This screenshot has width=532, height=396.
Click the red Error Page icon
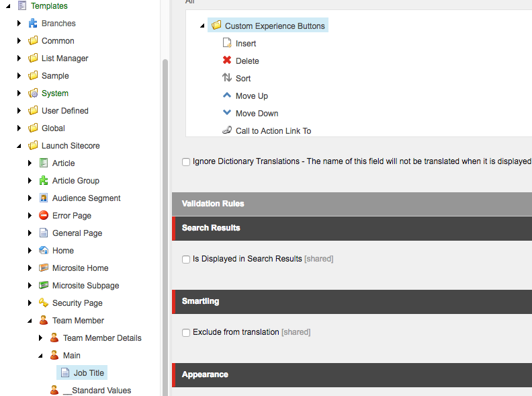44,215
